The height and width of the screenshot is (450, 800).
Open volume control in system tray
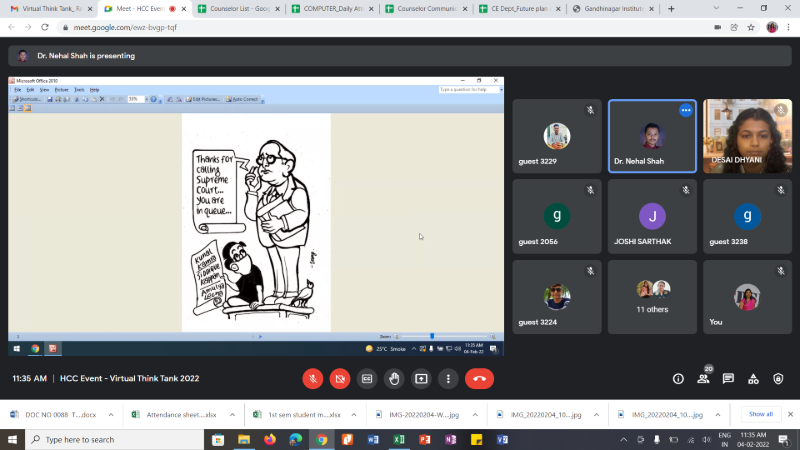pyautogui.click(x=707, y=439)
